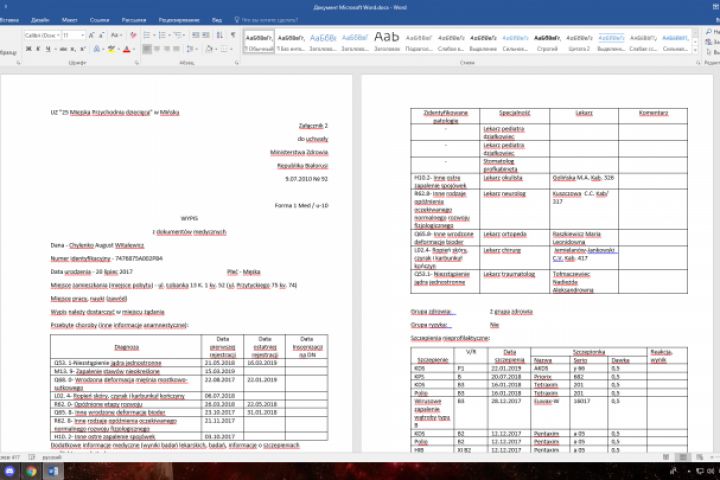Apply the Подзаголовок style

(419, 42)
